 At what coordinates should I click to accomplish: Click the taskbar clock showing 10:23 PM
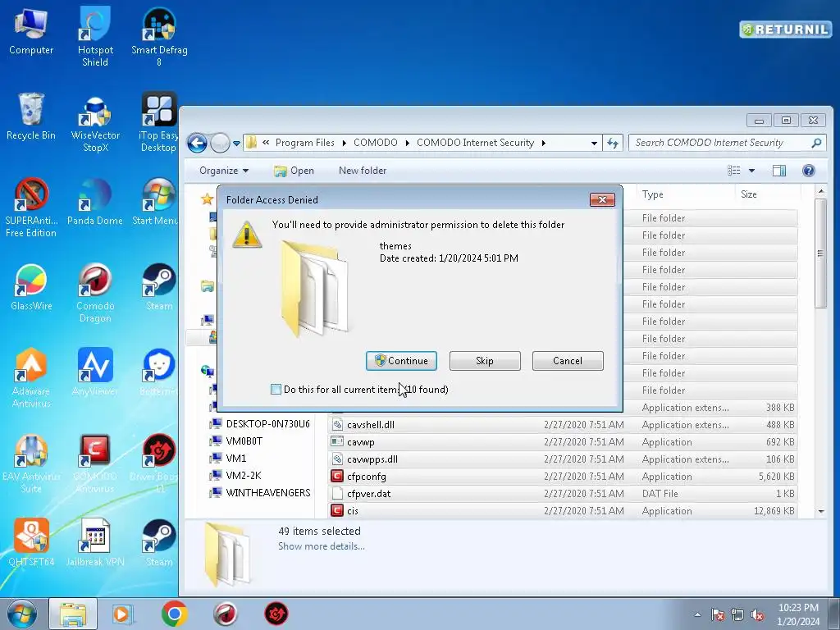point(798,614)
